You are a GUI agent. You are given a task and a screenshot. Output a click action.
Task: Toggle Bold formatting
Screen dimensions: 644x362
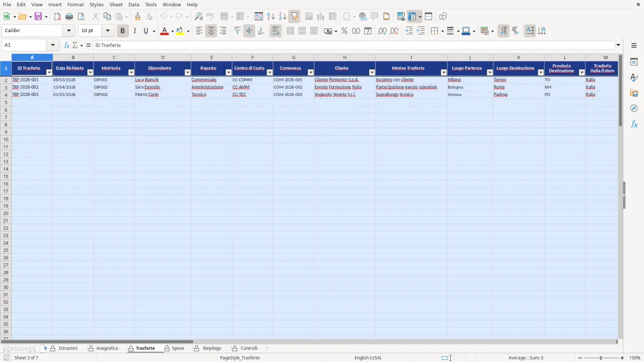pos(123,31)
